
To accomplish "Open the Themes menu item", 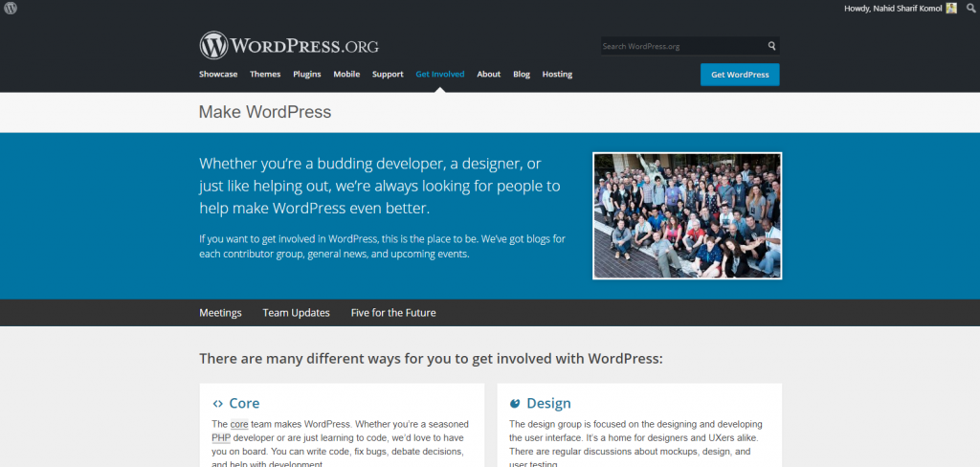I will click(265, 74).
